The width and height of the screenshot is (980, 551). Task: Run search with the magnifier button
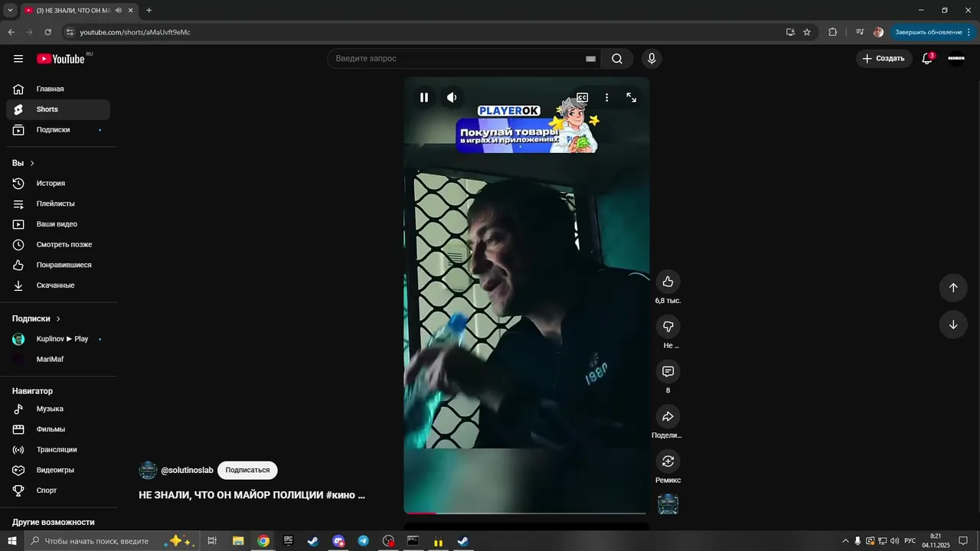[x=617, y=58]
